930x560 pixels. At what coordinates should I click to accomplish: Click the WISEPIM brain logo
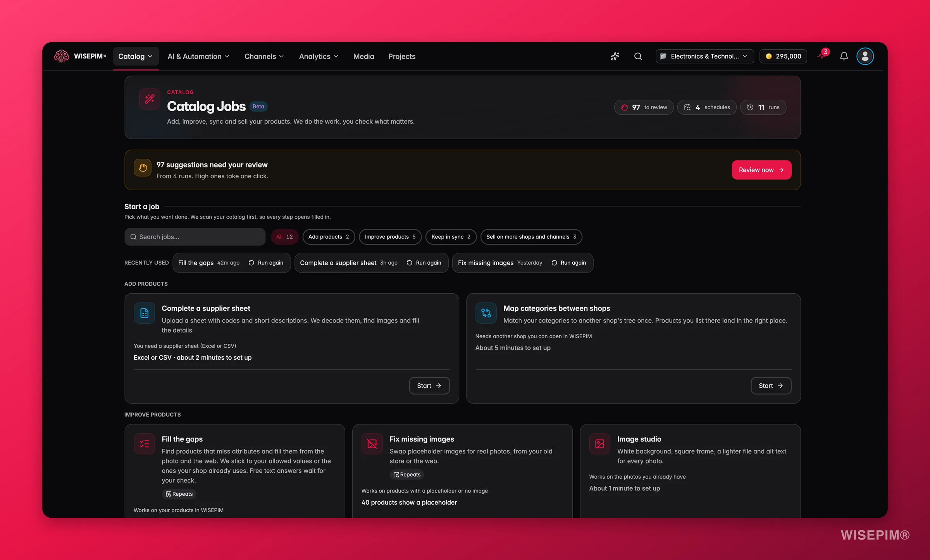(62, 56)
